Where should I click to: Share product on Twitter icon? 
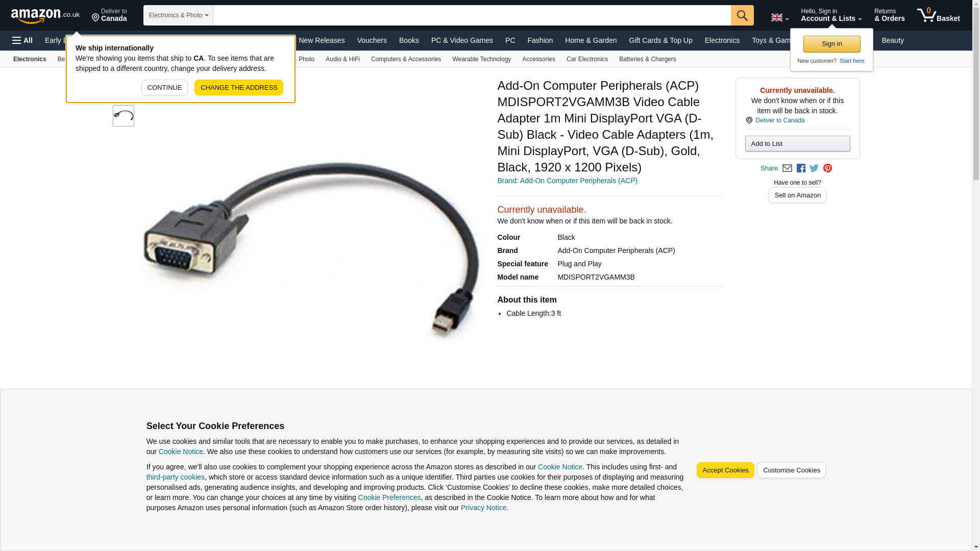814,168
